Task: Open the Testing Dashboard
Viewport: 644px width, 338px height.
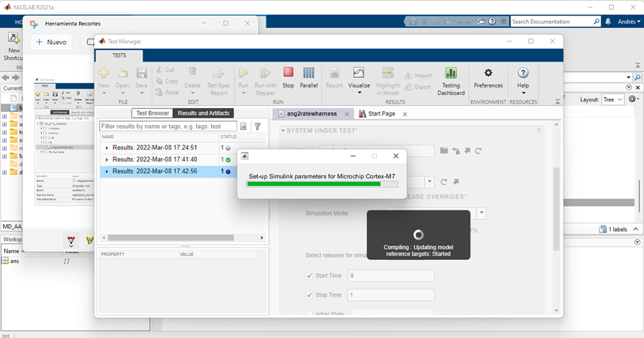Action: pyautogui.click(x=451, y=80)
